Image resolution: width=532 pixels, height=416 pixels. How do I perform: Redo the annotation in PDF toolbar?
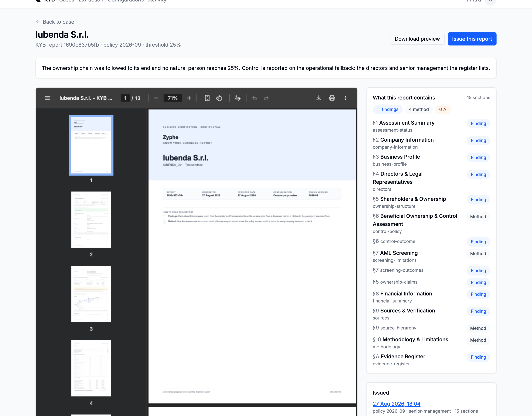point(266,98)
